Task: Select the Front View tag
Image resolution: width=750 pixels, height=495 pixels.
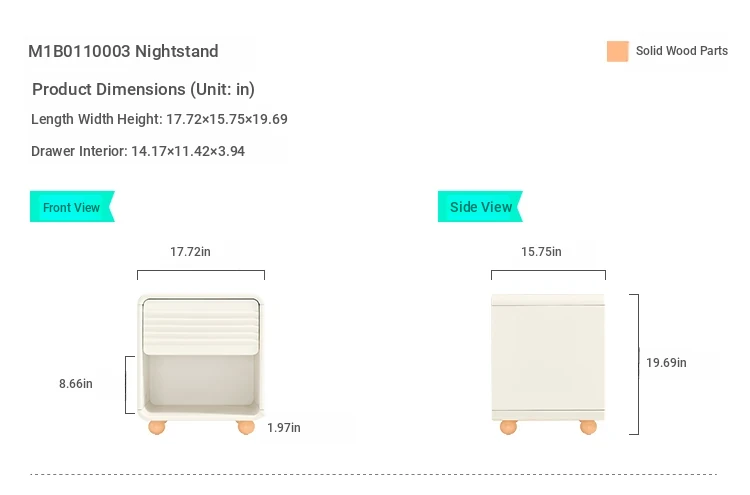Action: 71,207
